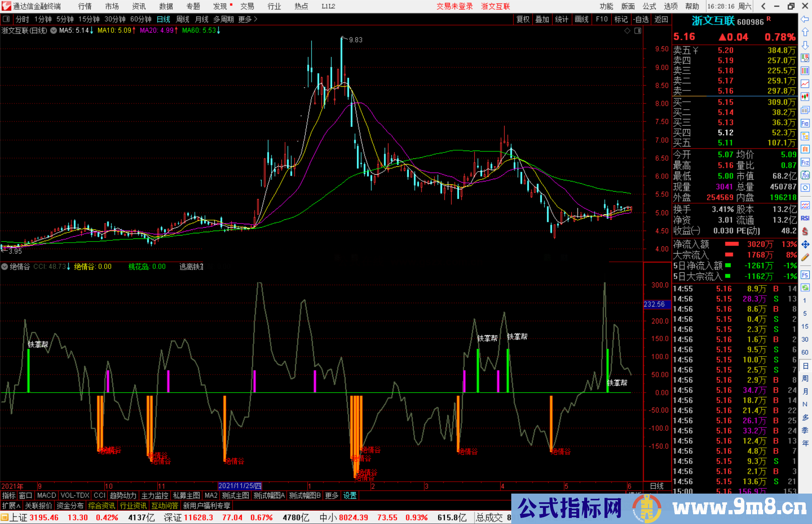Click the 232.56 value marker on indicator axis
This screenshot has width=812, height=524.
[x=657, y=304]
